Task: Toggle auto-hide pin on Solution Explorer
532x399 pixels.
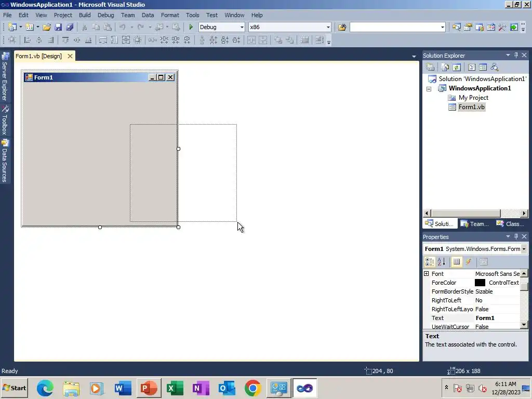Action: click(516, 55)
